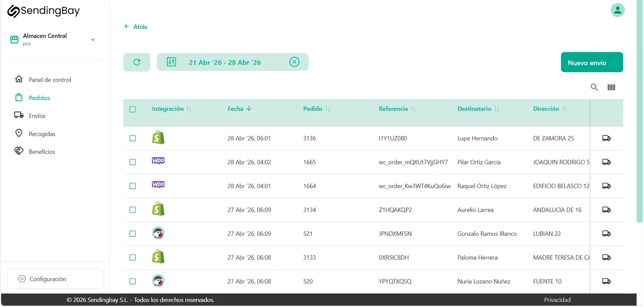Screen dimensions: 644x307
Task: Click the Shopify icon on order 3134
Action: (158, 209)
